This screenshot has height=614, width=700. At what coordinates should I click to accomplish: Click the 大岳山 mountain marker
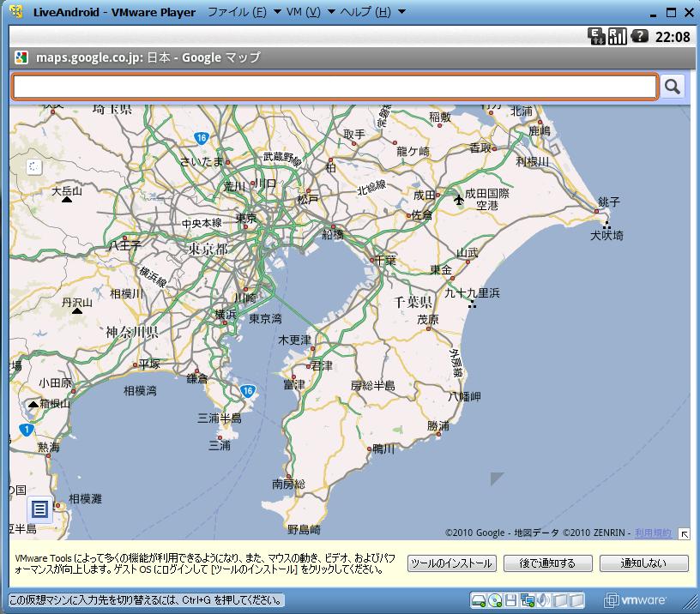click(x=67, y=200)
